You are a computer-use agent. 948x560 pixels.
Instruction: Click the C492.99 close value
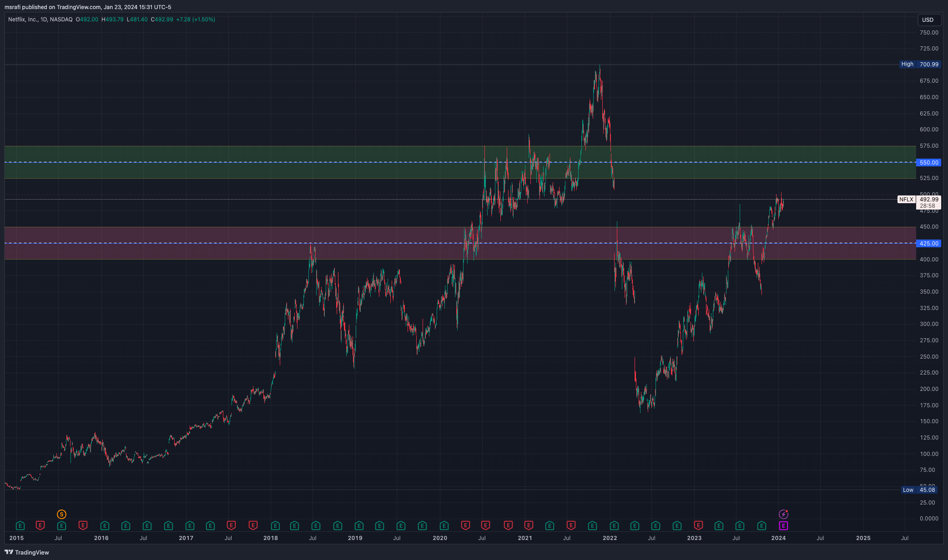click(162, 20)
